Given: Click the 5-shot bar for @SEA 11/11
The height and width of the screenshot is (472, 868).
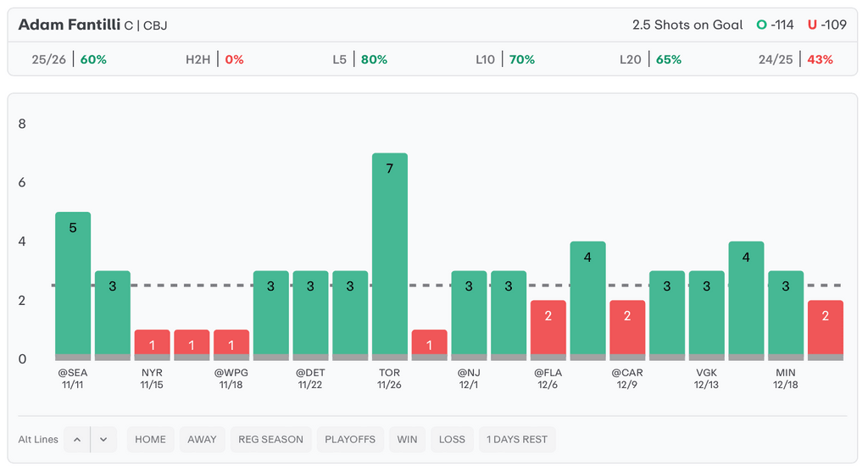Looking at the screenshot, I should click(73, 284).
